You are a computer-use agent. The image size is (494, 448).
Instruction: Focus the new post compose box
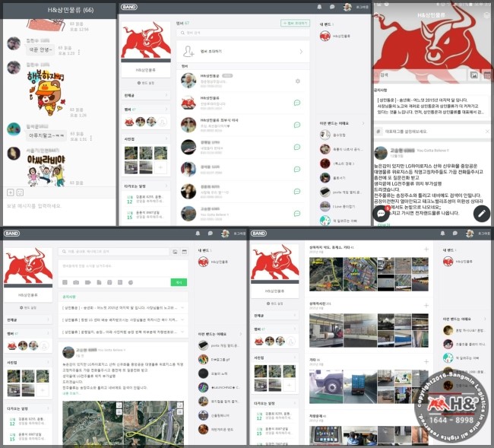pyautogui.click(x=123, y=266)
